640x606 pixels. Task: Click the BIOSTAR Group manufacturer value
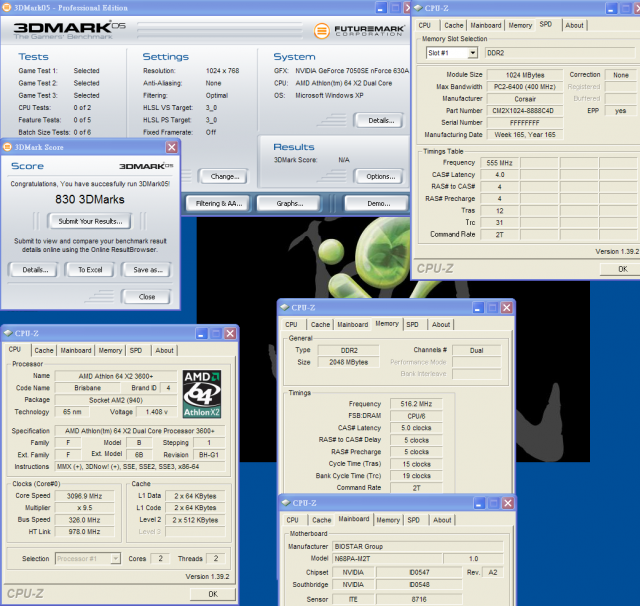point(418,546)
